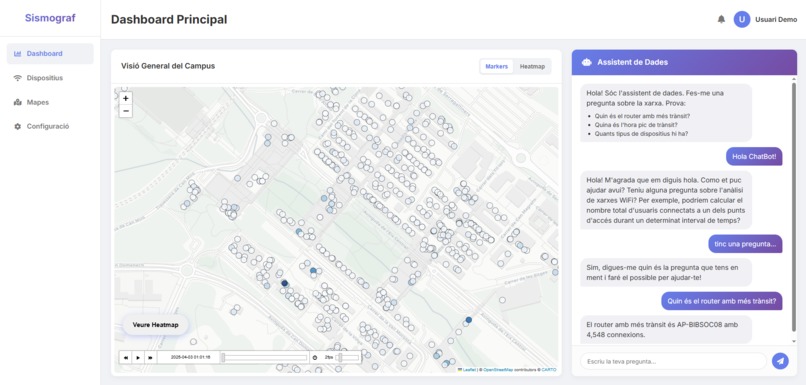Viewport: 806px width, 385px height.
Task: Click the Sismograf logo
Action: [50, 18]
